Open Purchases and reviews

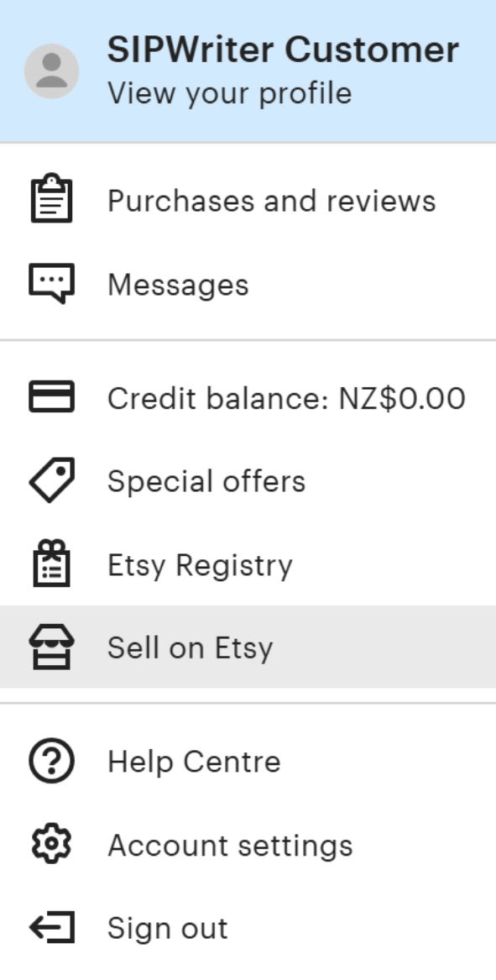[270, 200]
